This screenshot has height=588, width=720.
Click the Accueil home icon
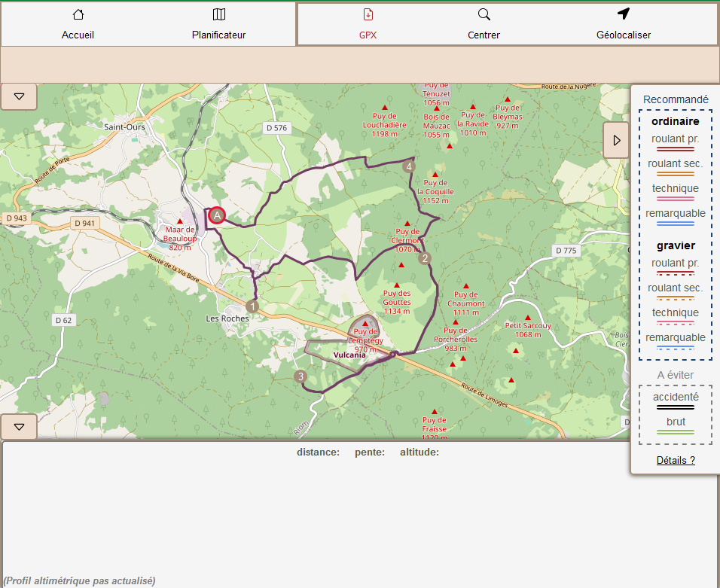pos(78,14)
